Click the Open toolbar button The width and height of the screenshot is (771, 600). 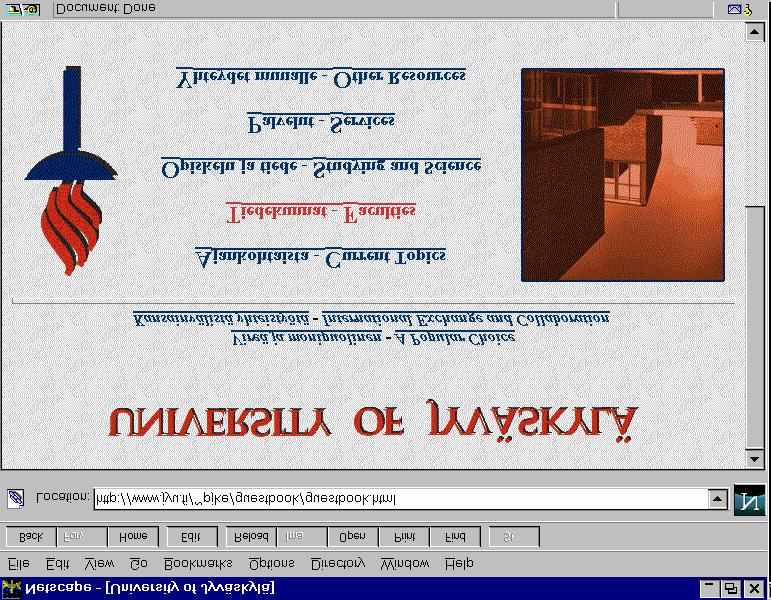click(353, 537)
